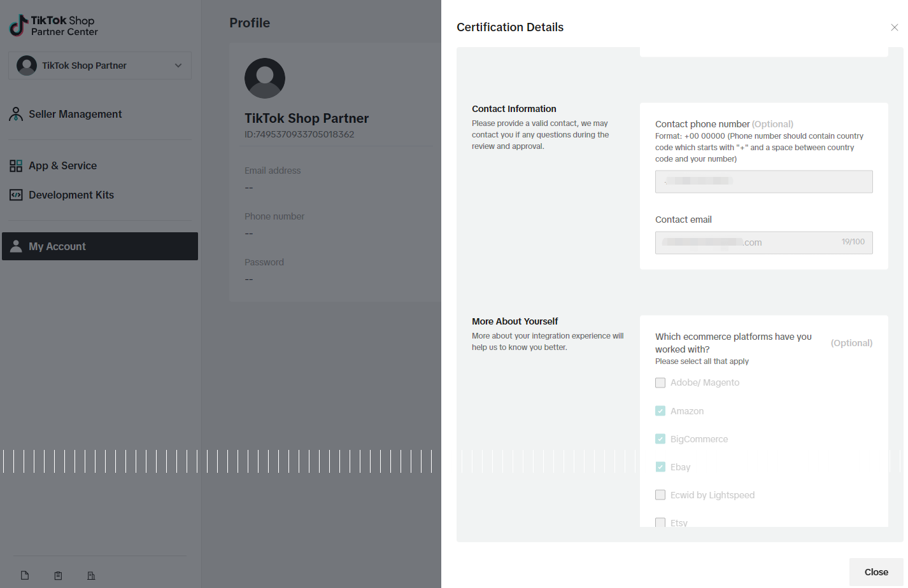Click the large profile avatar picture
The height and width of the screenshot is (588, 908).
pos(265,78)
